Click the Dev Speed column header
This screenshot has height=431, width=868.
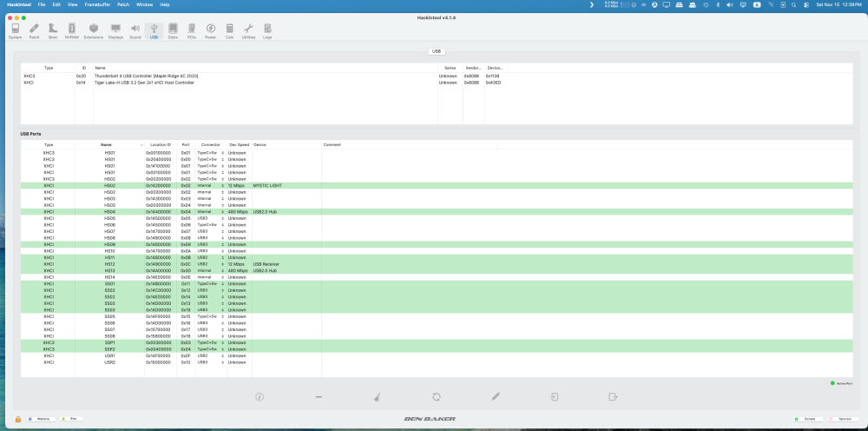(x=240, y=144)
